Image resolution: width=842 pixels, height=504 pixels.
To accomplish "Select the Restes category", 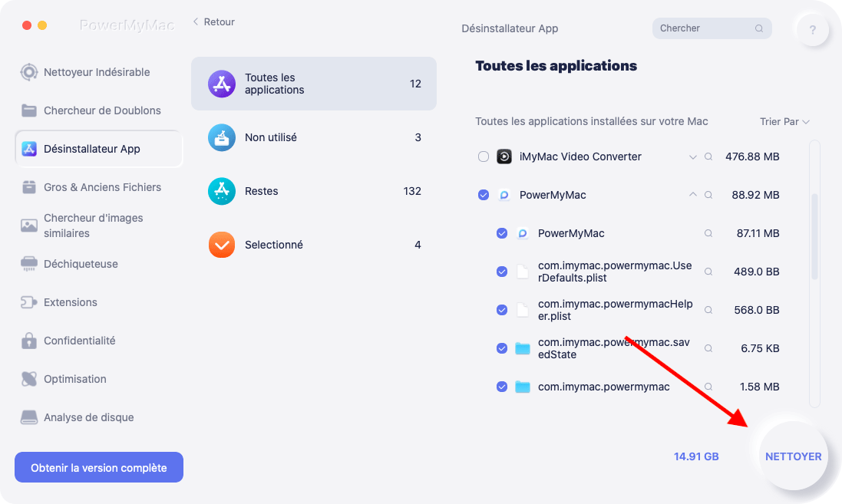I will (x=314, y=191).
